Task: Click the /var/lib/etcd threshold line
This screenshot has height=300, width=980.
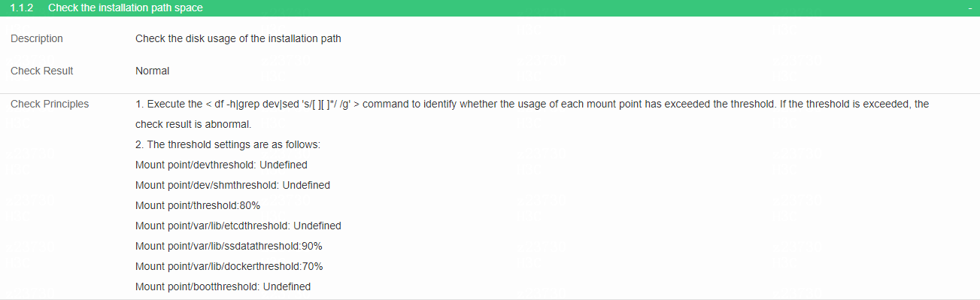Action: 238,226
